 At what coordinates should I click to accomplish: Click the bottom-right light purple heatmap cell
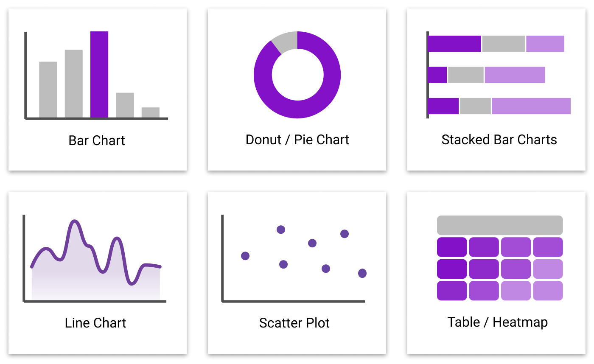(548, 291)
